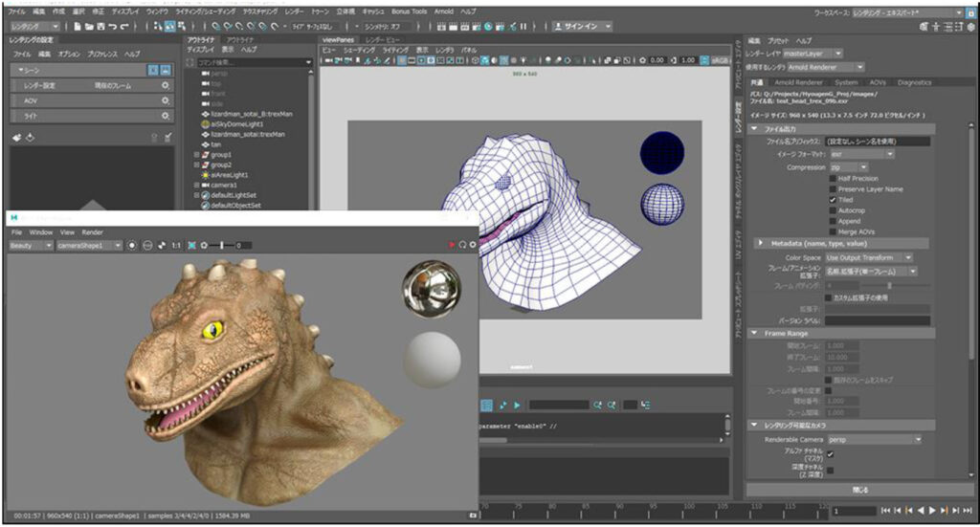
Task: Click the aiAreaLight1 light icon in the outliner
Action: click(205, 175)
